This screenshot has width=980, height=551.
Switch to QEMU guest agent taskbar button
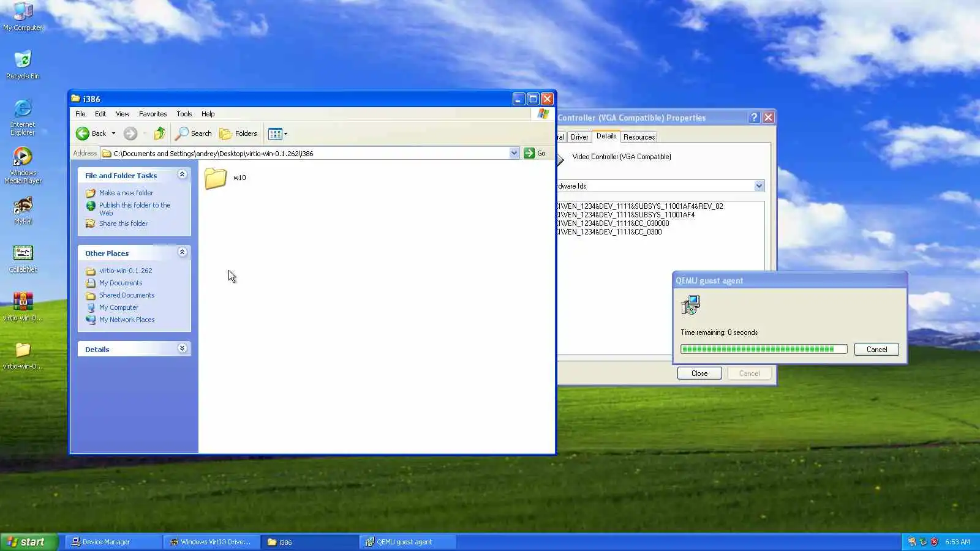pyautogui.click(x=407, y=542)
